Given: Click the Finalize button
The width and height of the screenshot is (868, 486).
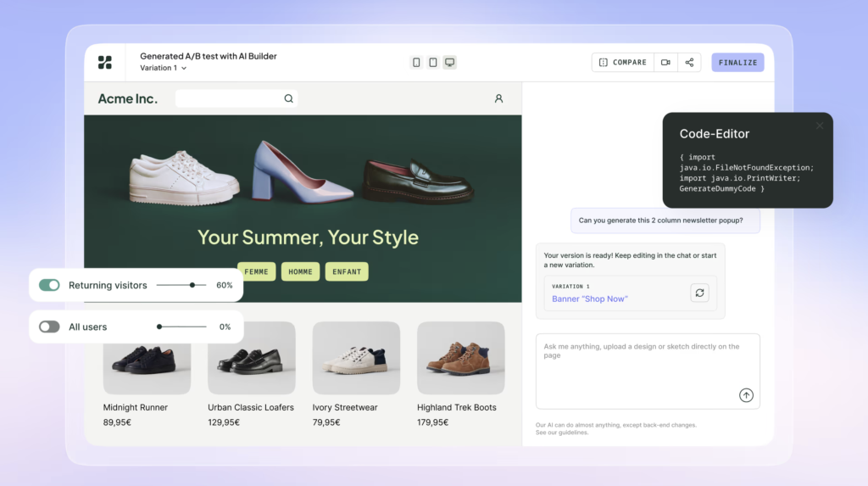Looking at the screenshot, I should pyautogui.click(x=738, y=63).
